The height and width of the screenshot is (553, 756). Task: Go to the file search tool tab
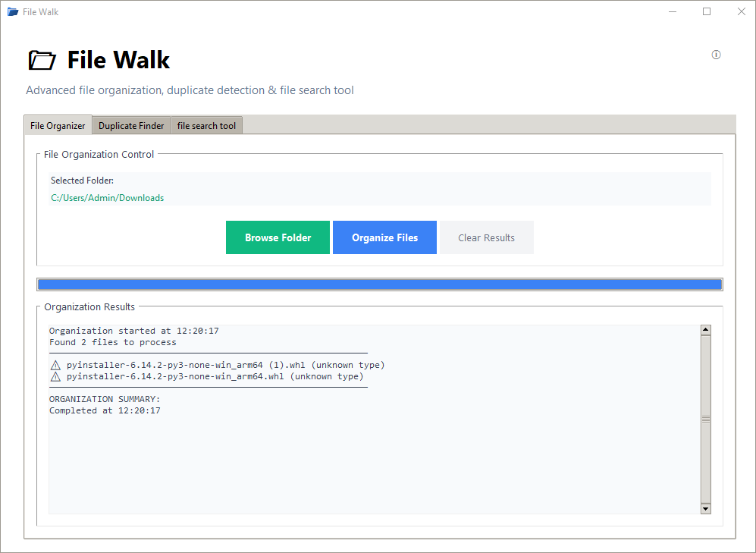point(206,126)
